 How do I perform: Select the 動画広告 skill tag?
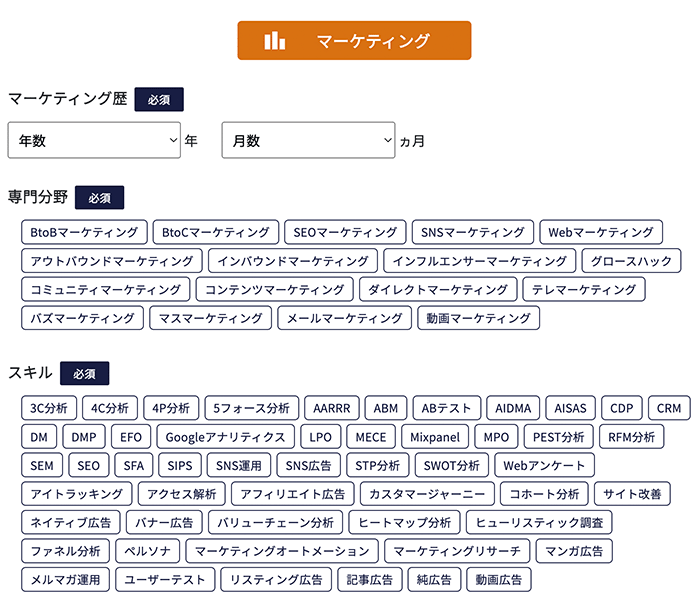(x=499, y=579)
